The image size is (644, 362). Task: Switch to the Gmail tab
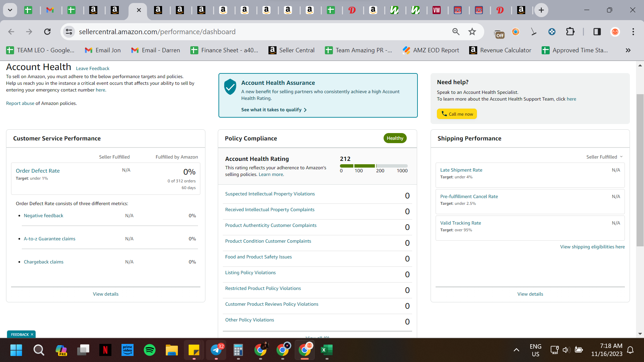tap(50, 10)
